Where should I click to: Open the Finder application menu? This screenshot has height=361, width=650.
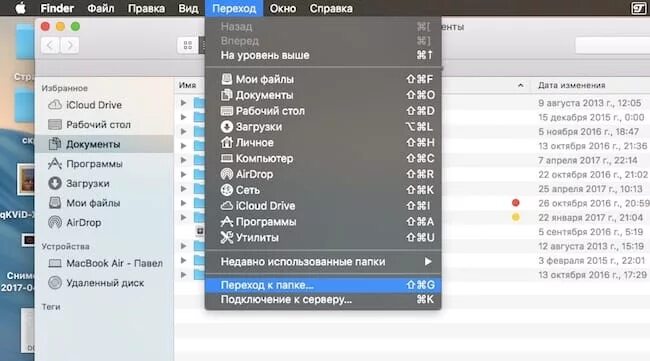[57, 8]
